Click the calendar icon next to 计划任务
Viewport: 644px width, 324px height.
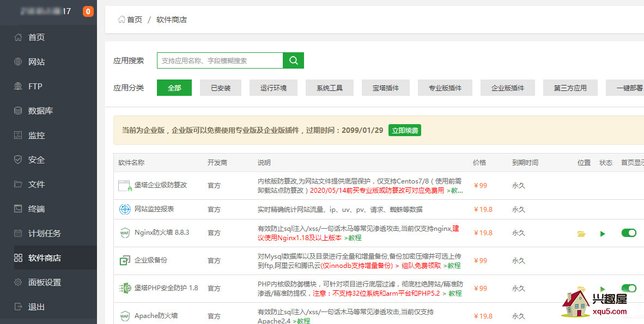coord(18,233)
